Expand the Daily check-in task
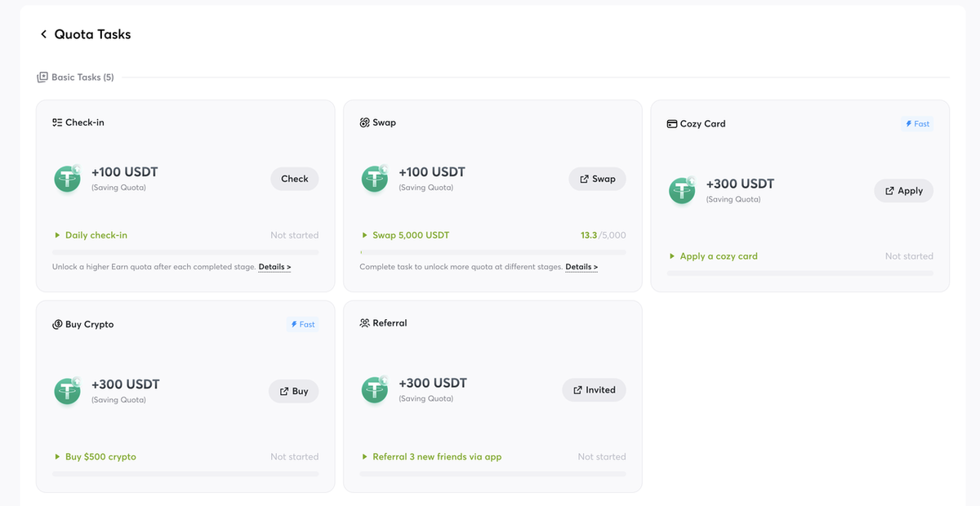This screenshot has height=506, width=980. [91, 235]
